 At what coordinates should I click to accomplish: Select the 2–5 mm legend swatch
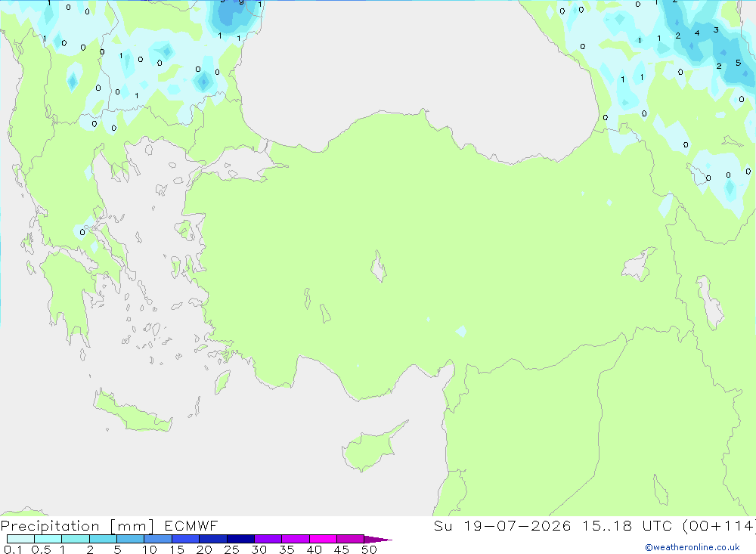103,539
